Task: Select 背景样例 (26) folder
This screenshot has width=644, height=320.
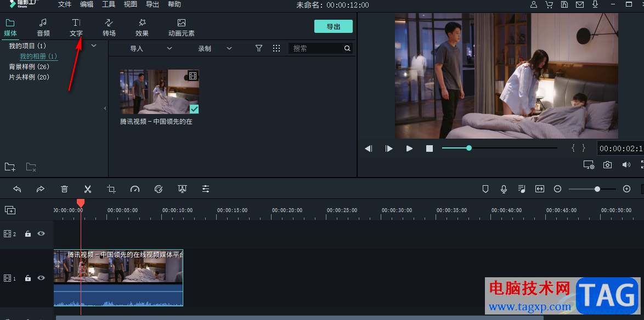Action: tap(29, 66)
